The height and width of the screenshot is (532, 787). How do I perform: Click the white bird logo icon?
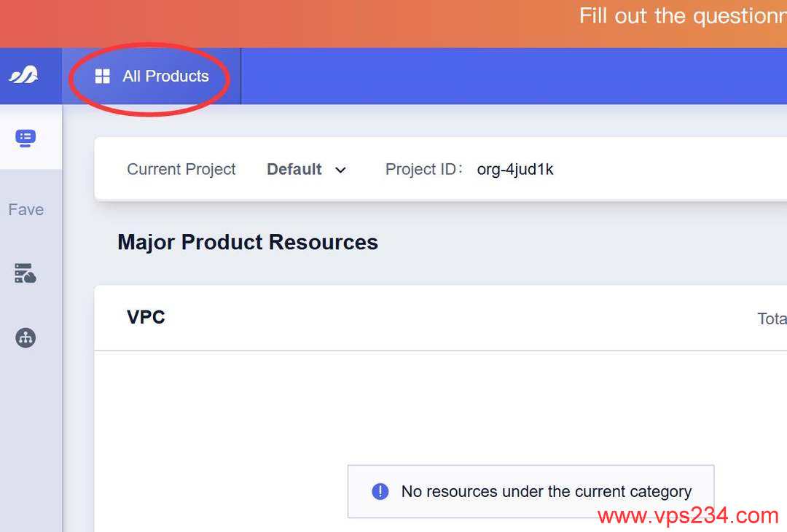click(23, 75)
